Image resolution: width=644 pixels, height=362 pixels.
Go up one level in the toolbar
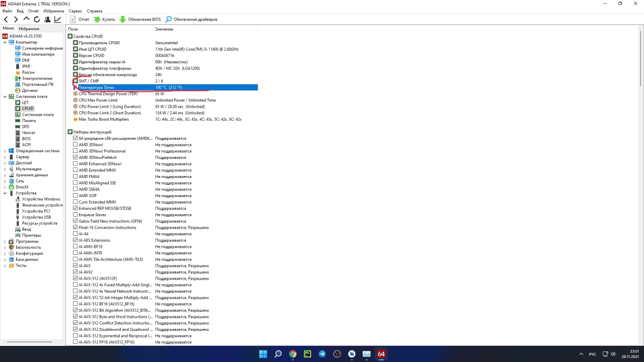(26, 20)
